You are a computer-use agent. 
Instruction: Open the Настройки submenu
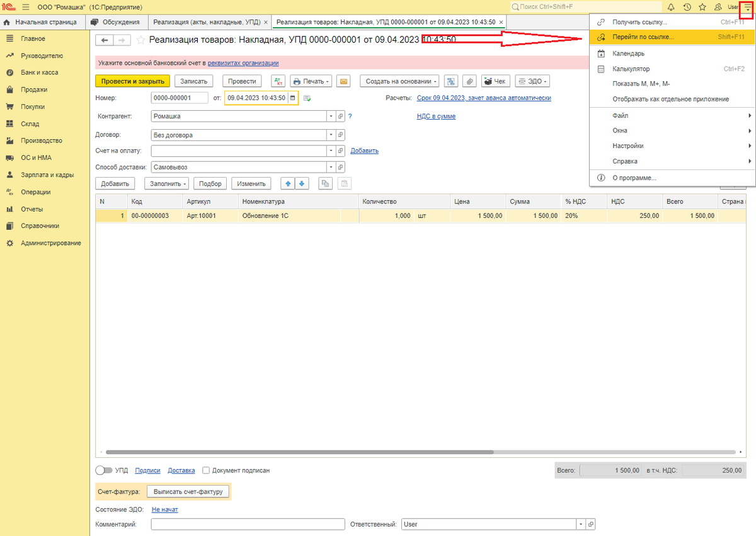672,146
